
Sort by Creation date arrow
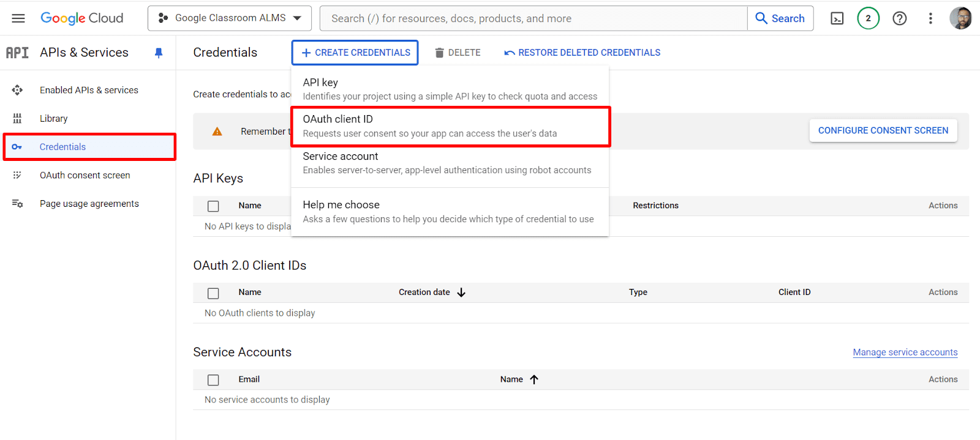(x=462, y=293)
